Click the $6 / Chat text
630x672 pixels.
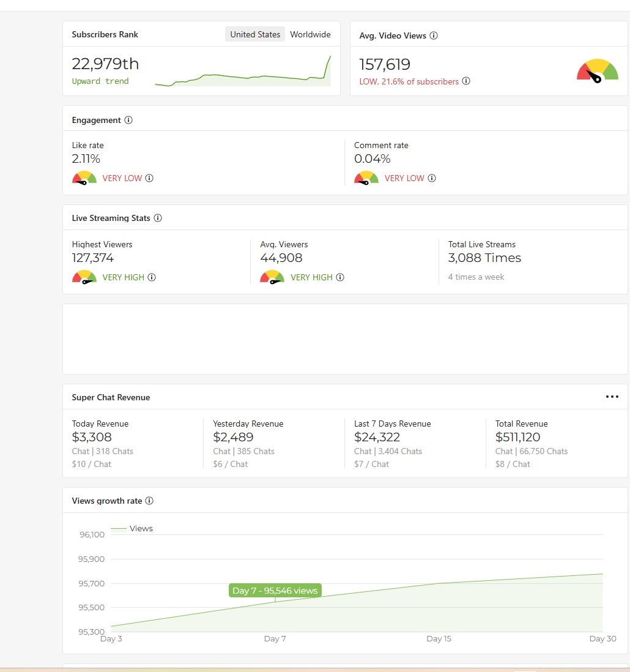231,464
